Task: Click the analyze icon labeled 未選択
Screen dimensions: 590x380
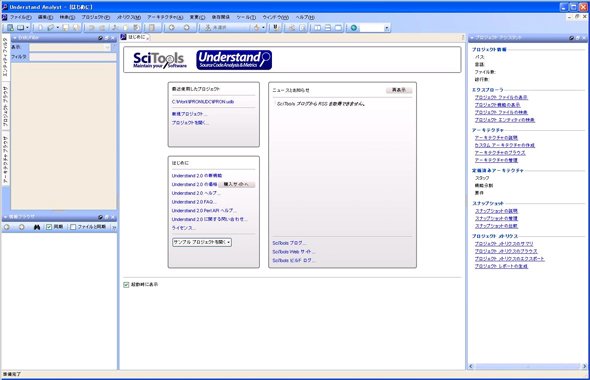Action: point(216,28)
